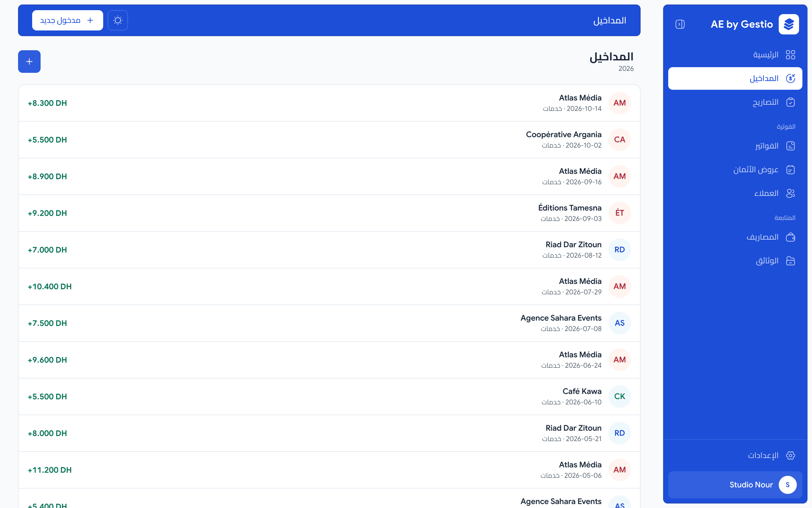Click the CA avatar for Coopérative Argania
The width and height of the screenshot is (812, 508).
619,139
